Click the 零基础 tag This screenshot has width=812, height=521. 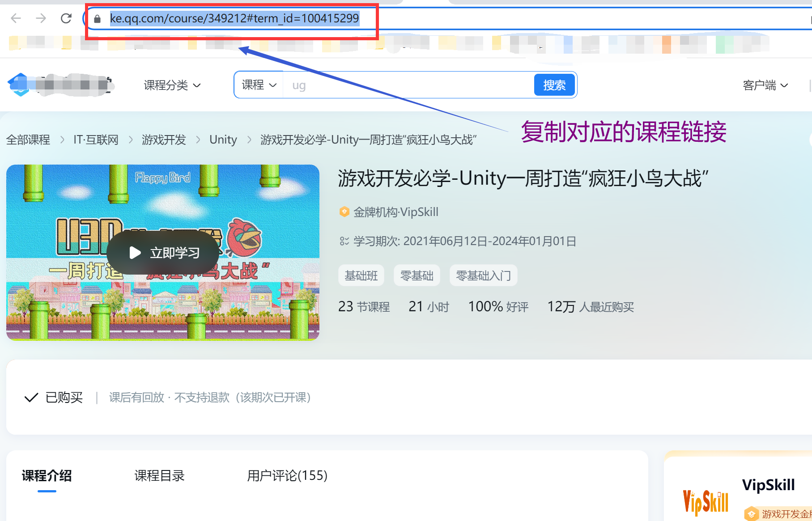[417, 275]
